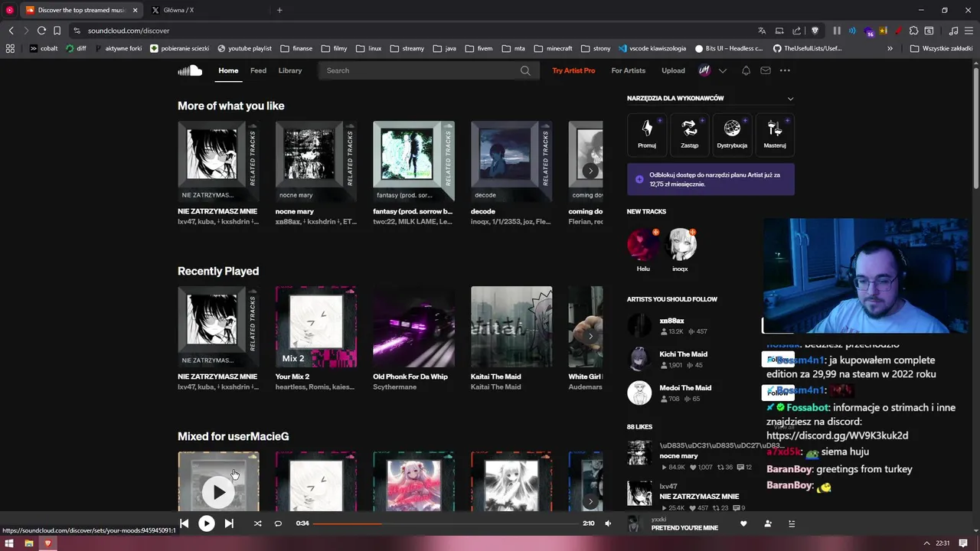
Task: Skip to next track in player
Action: 229,523
